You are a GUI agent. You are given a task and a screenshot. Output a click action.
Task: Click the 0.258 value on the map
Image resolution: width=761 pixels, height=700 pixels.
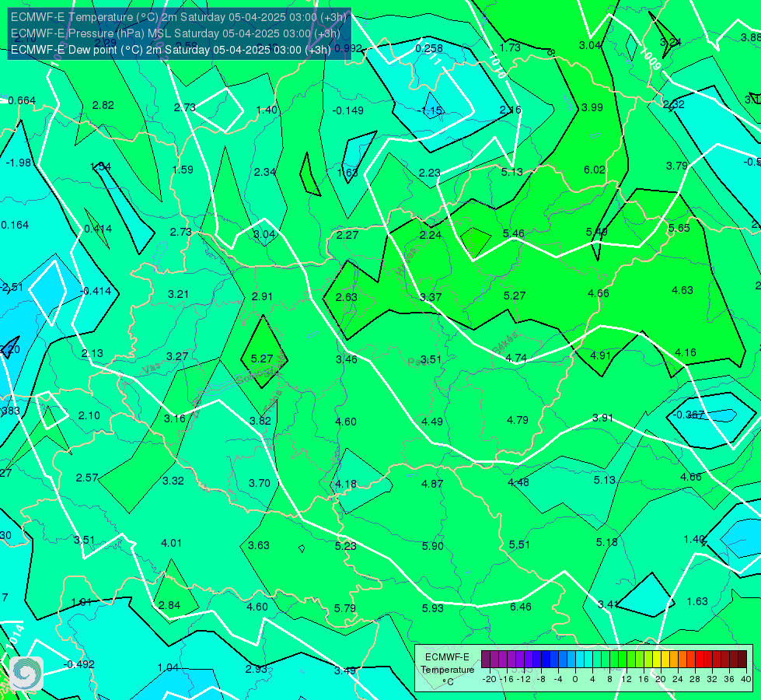429,48
